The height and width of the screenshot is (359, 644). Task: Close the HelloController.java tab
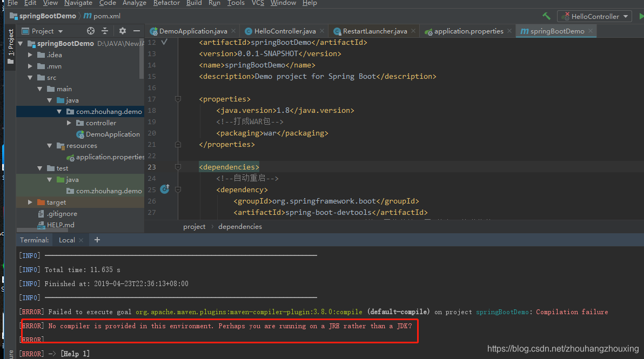322,31
